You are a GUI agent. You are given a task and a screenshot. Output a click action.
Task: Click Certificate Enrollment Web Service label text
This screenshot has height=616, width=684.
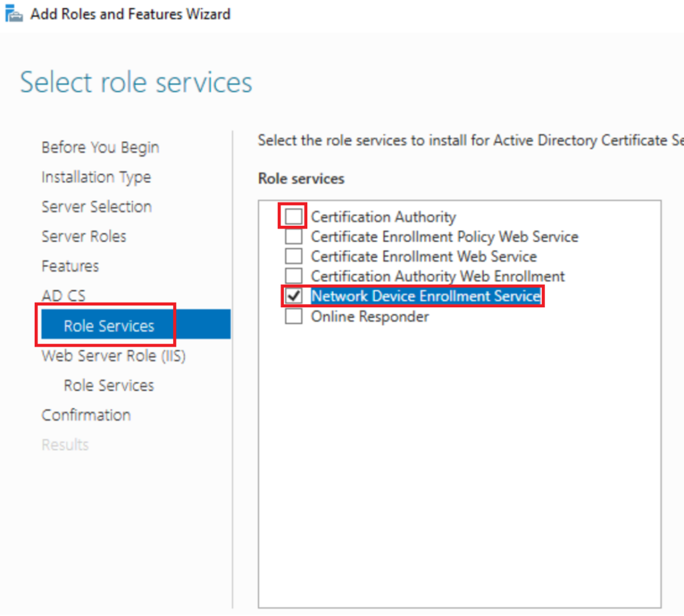pos(423,257)
